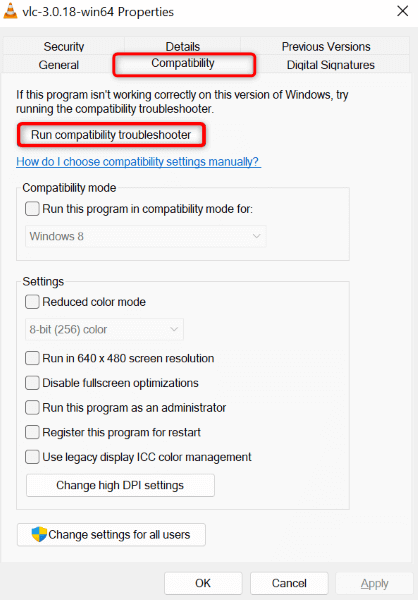418x600 pixels.
Task: Tick Run in 640 x 480 screen resolution
Action: pyautogui.click(x=32, y=358)
